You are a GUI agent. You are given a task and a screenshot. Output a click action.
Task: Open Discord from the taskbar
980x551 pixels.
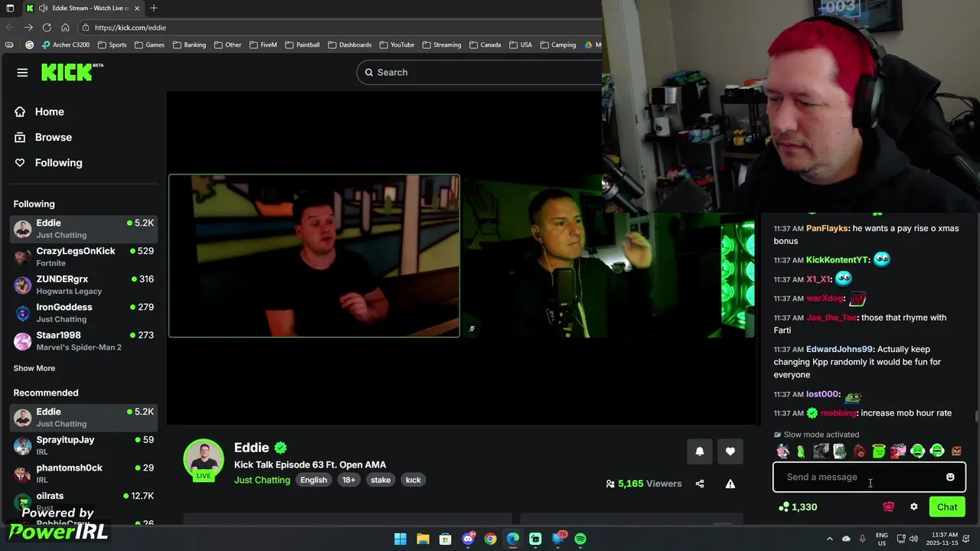(468, 539)
